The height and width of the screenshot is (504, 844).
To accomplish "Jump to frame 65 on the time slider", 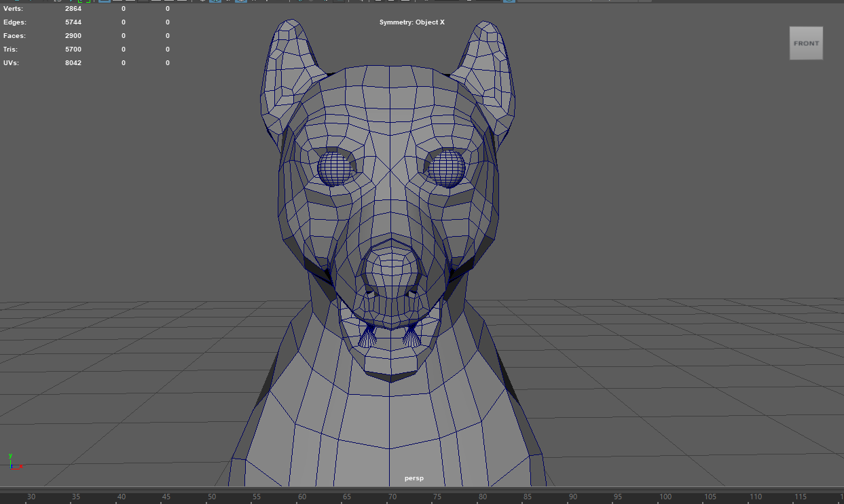I will click(x=347, y=497).
